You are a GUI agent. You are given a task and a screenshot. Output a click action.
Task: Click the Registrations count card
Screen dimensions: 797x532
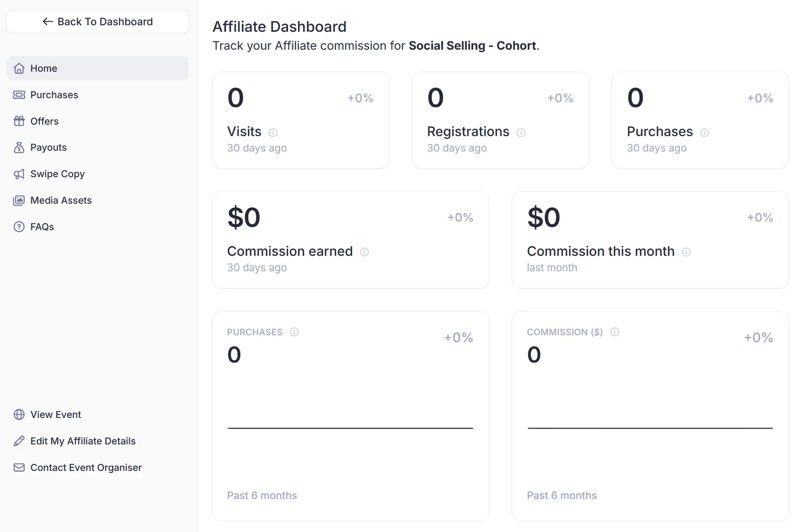500,120
